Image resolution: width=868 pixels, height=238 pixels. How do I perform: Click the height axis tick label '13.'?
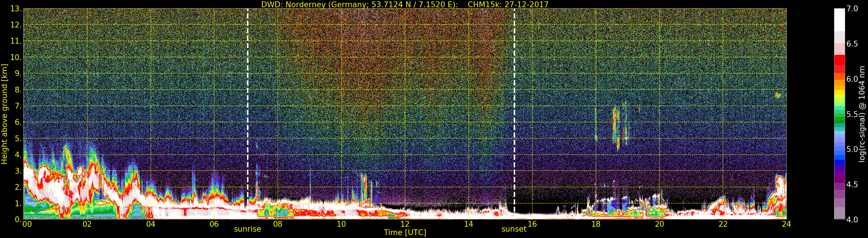(16, 9)
